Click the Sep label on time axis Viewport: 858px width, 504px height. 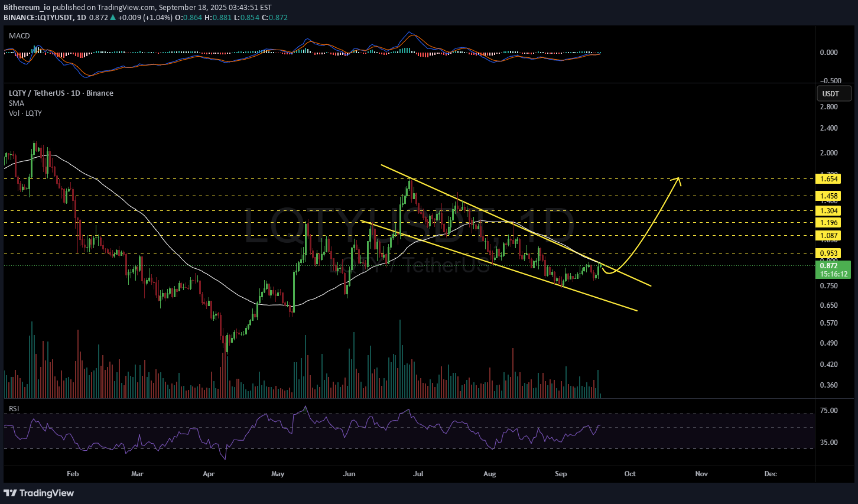[561, 474]
